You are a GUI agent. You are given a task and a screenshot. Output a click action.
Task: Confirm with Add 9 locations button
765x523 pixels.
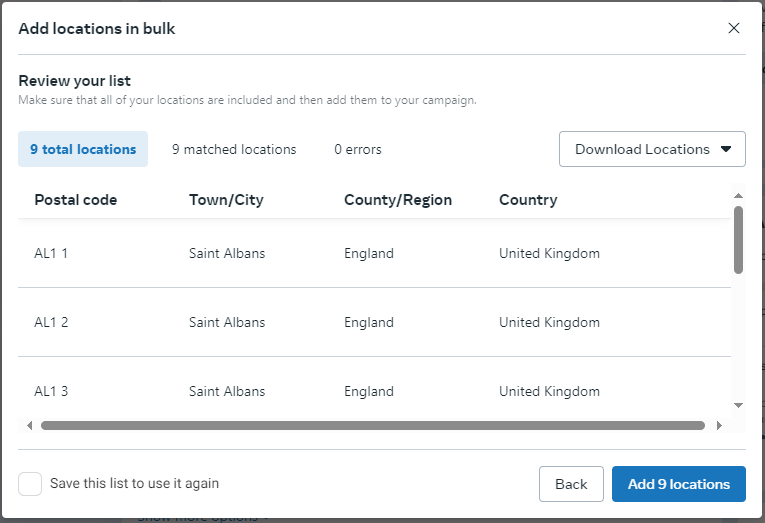click(678, 484)
